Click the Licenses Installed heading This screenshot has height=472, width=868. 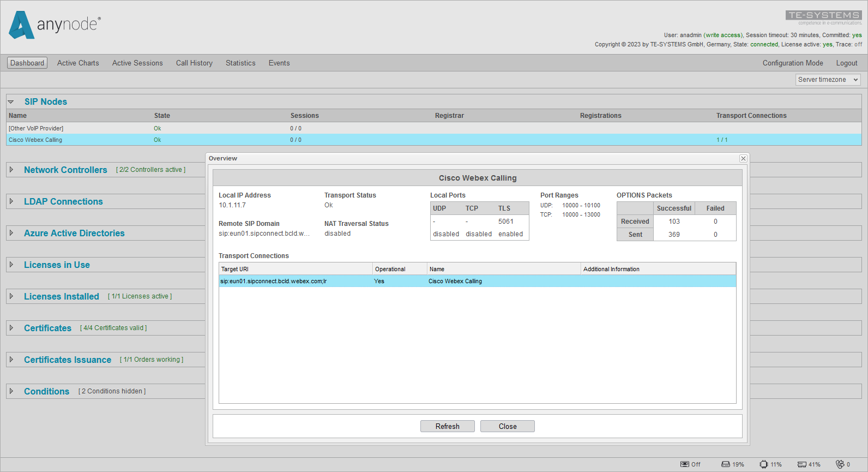point(62,296)
